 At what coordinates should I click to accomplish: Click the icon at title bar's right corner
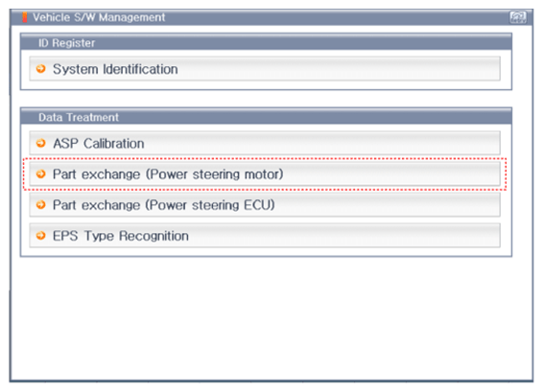(x=518, y=17)
